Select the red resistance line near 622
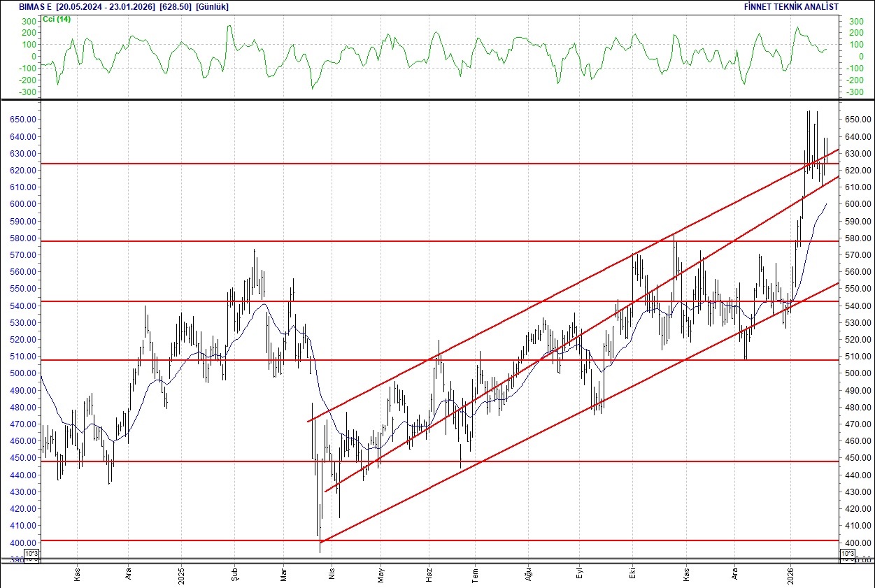 pos(280,164)
